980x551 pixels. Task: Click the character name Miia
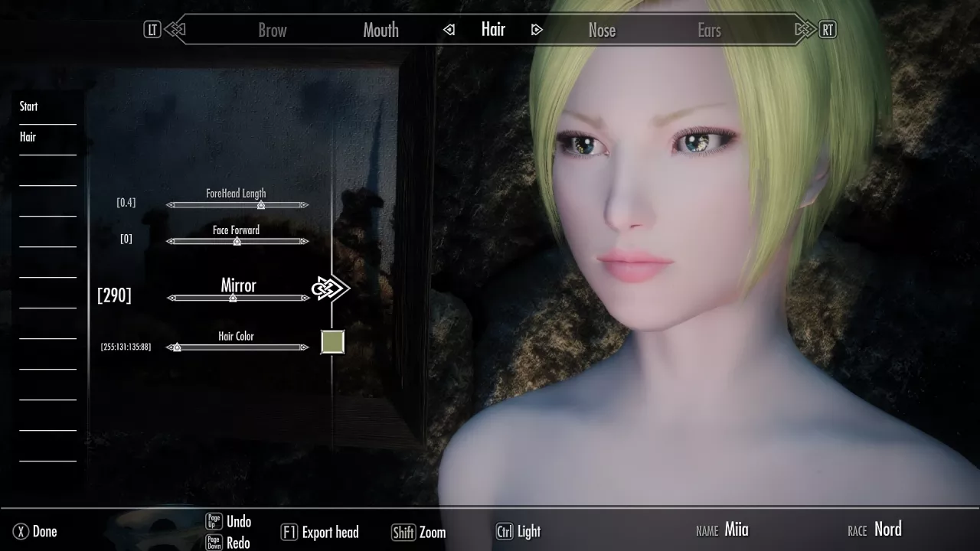(737, 530)
